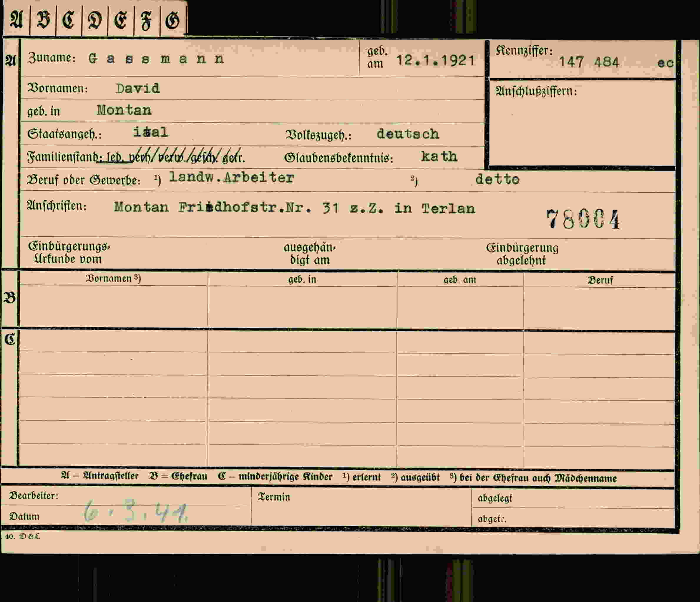Click the "Glaubensbekenntnis:" label

click(339, 158)
